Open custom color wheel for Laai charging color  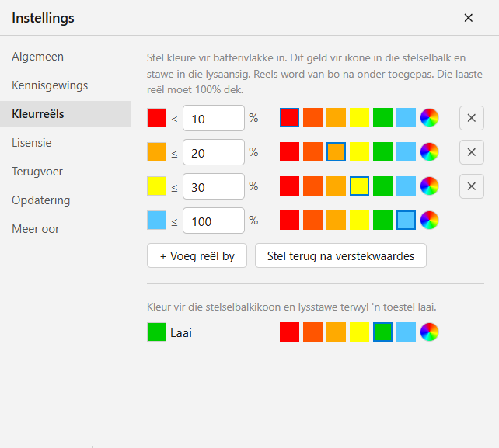coord(429,332)
